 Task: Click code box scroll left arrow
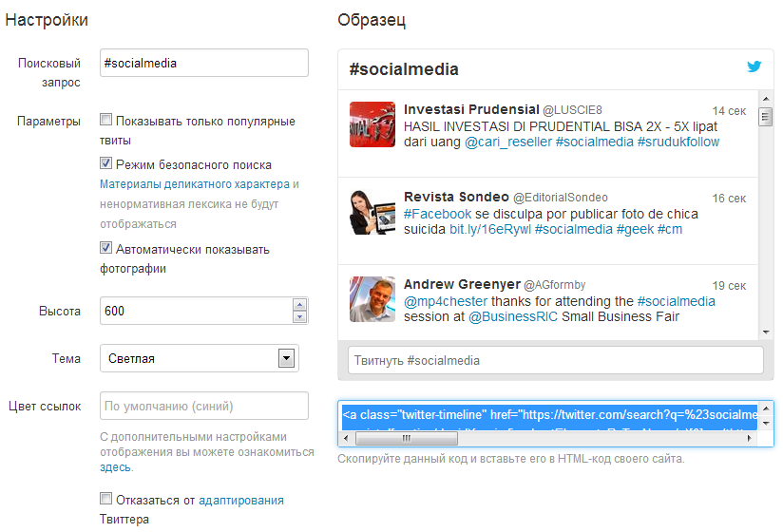click(x=346, y=438)
